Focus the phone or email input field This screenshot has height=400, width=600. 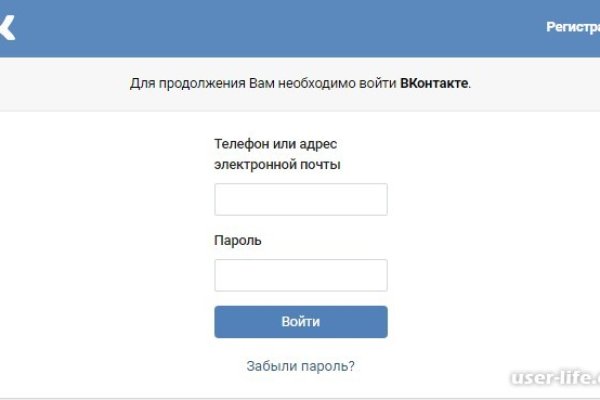point(300,199)
